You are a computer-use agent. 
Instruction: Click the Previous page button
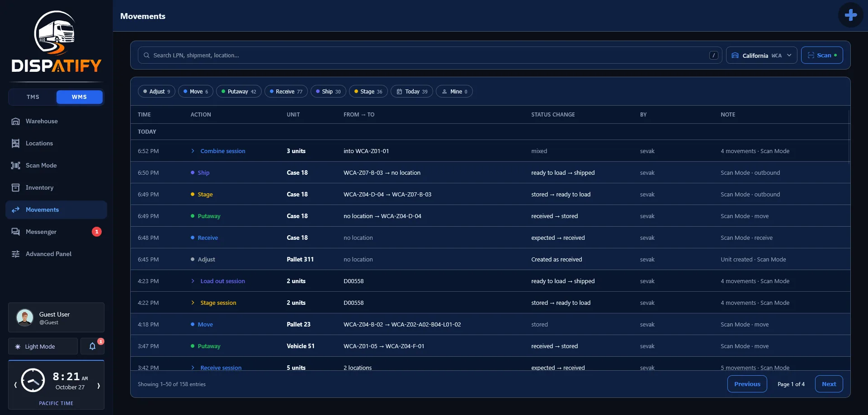747,384
